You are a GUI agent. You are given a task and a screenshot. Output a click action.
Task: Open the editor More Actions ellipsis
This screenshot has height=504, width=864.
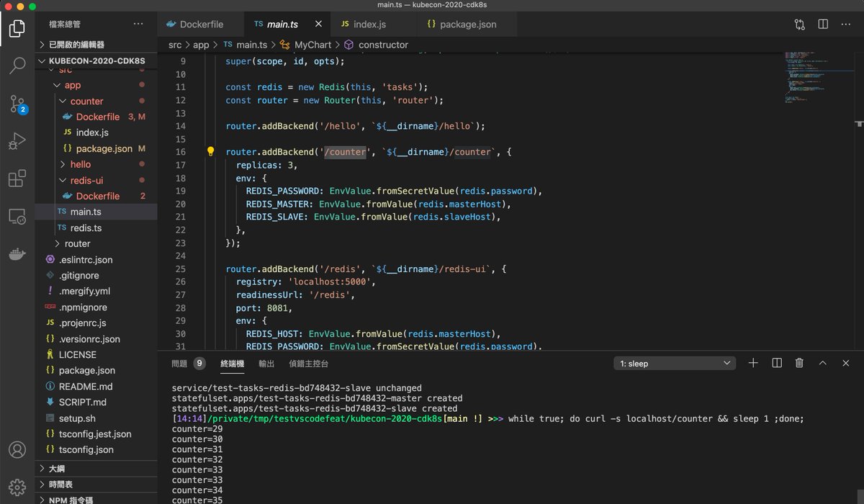(846, 24)
